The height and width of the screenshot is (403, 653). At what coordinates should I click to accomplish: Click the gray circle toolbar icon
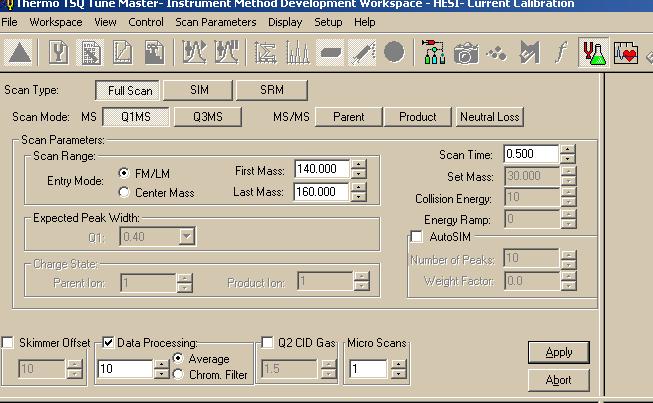click(394, 53)
